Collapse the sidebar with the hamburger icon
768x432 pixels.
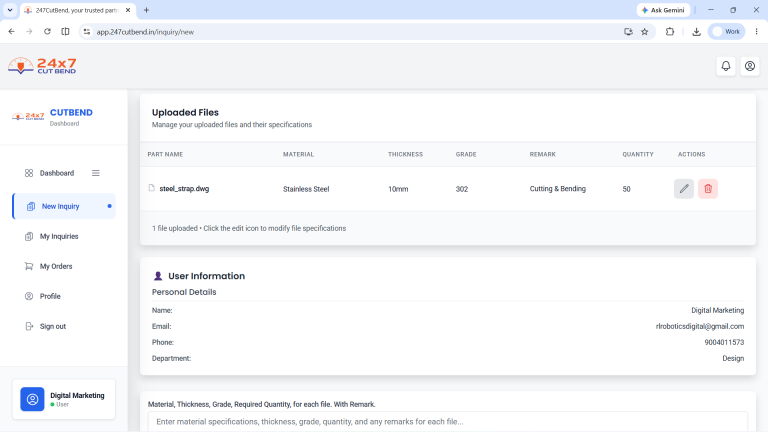96,173
